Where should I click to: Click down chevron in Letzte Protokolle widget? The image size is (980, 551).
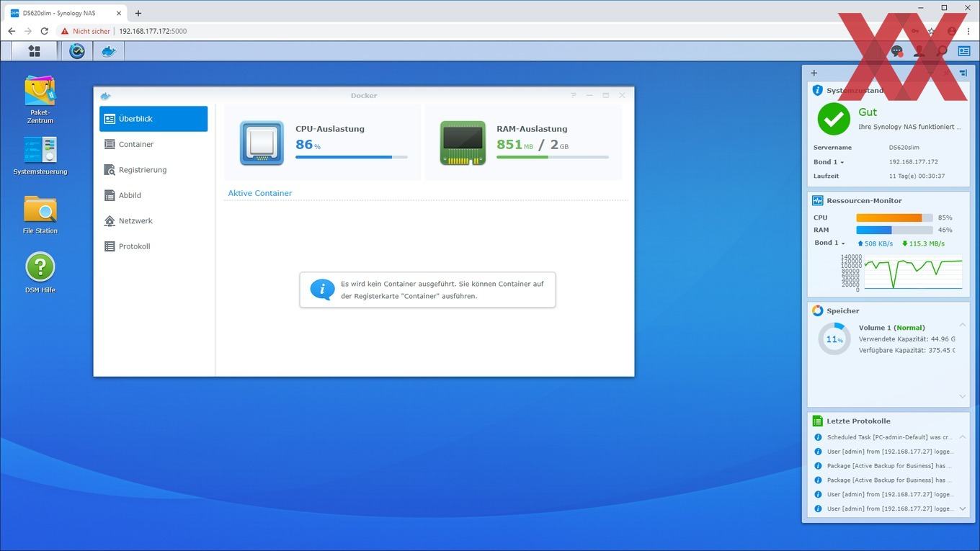point(963,509)
